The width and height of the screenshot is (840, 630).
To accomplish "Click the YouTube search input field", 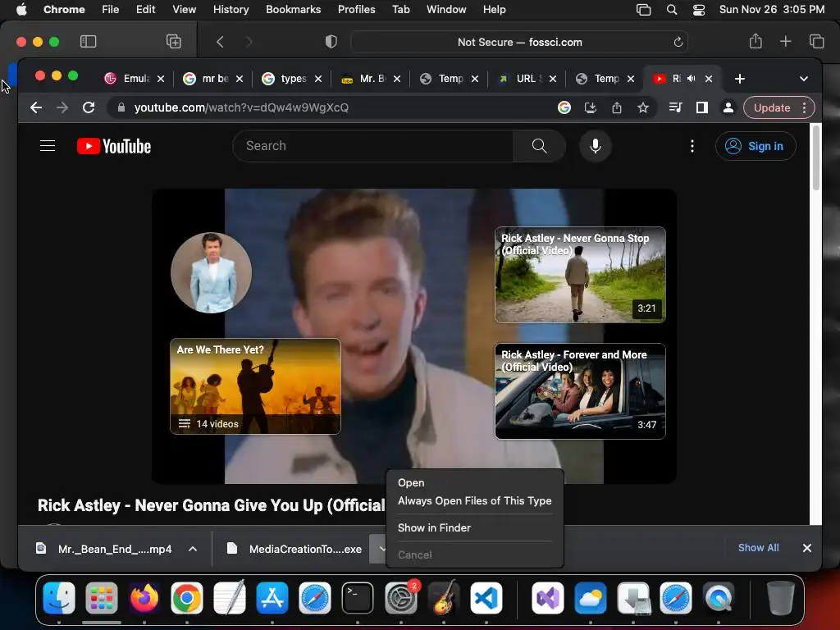I will pyautogui.click(x=373, y=146).
